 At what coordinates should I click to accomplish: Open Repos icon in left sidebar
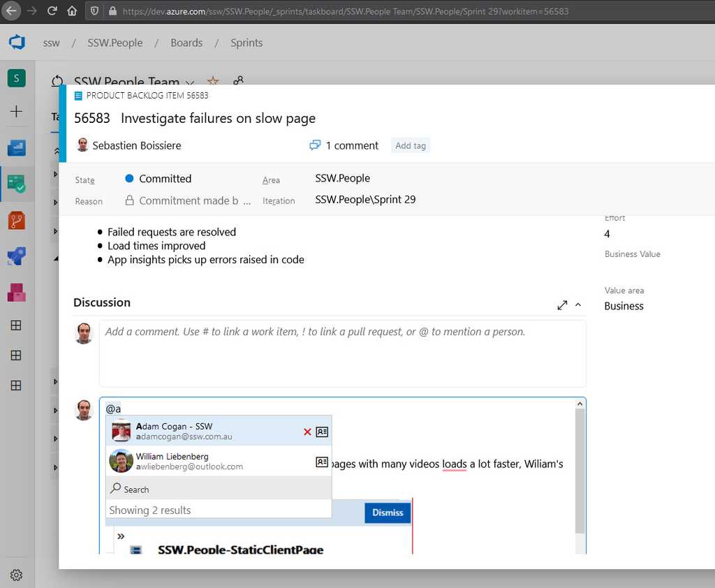(x=17, y=221)
